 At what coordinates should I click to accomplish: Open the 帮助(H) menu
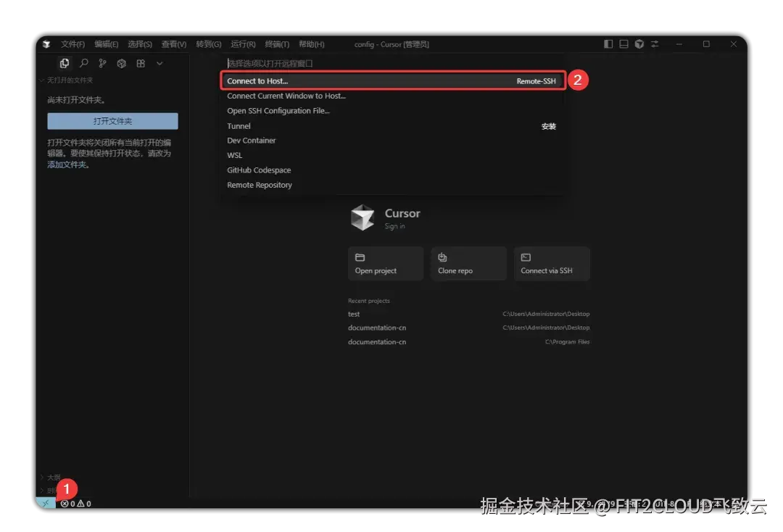click(x=312, y=44)
